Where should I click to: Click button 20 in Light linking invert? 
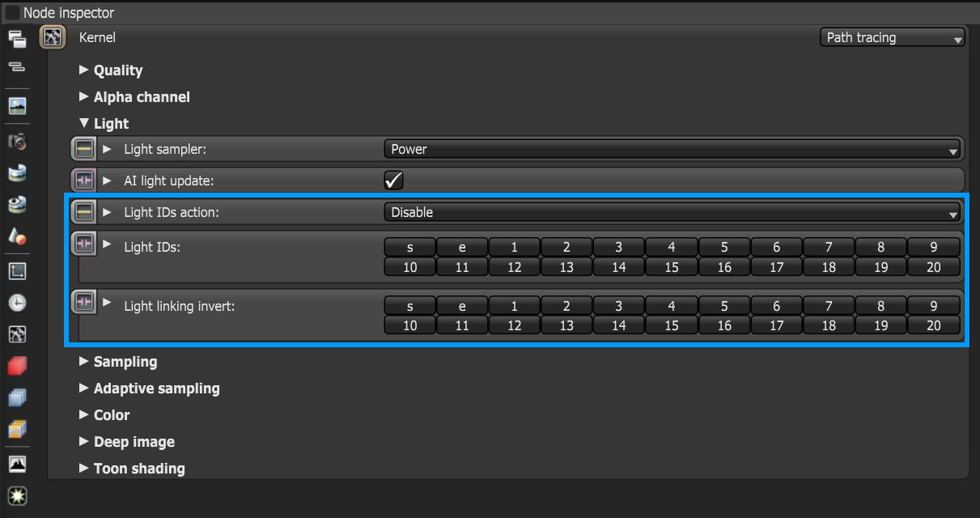(934, 325)
